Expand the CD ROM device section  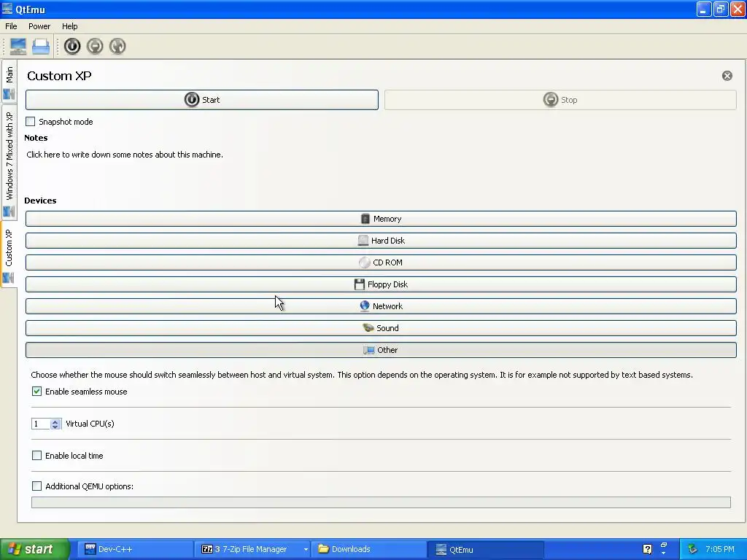click(x=381, y=262)
